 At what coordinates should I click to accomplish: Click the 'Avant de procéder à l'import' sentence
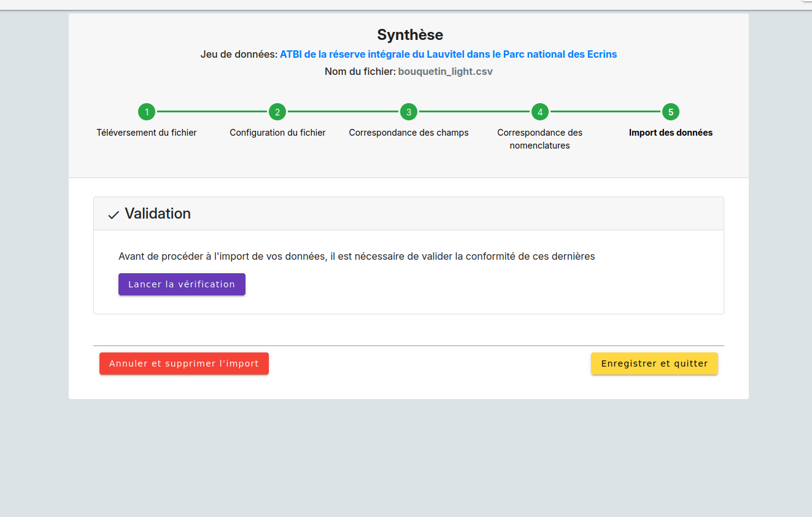357,256
